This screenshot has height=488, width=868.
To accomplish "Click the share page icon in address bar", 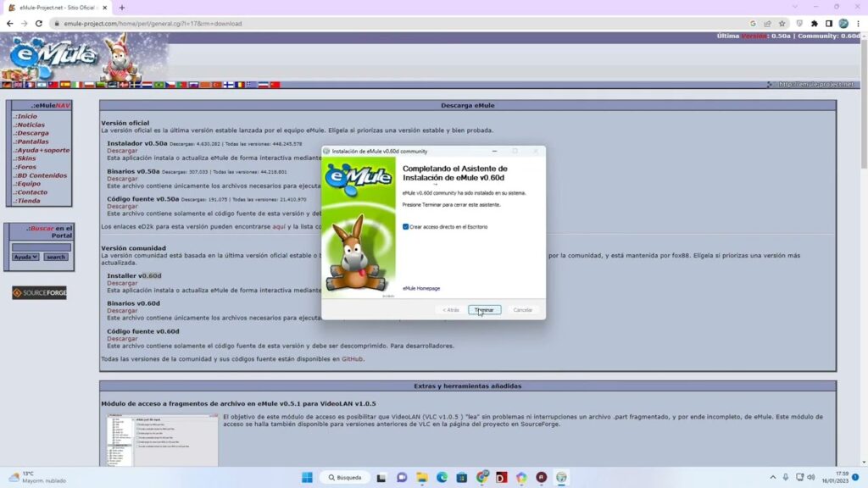I will tap(767, 24).
